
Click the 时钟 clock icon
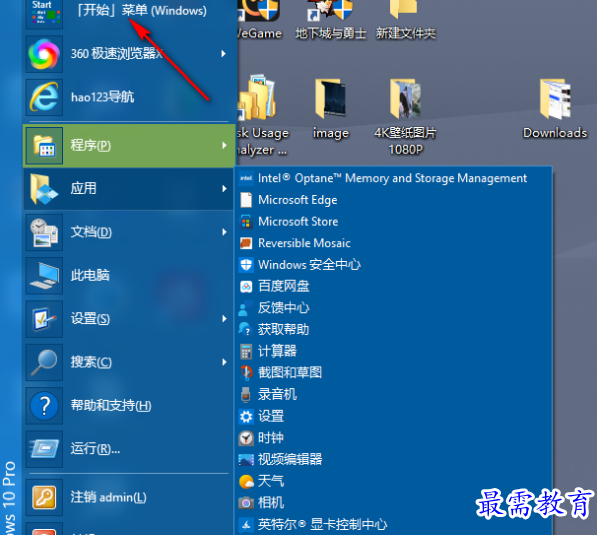246,438
